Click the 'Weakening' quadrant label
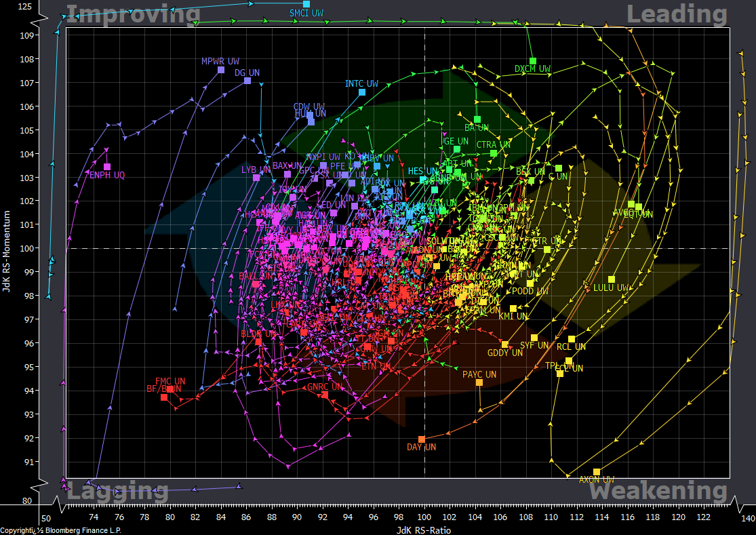The image size is (756, 535). pos(658,490)
